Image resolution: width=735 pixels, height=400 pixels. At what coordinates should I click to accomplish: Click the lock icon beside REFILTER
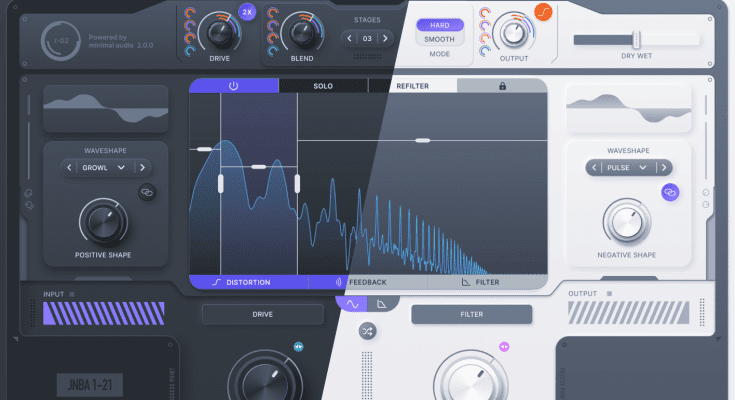pos(501,86)
